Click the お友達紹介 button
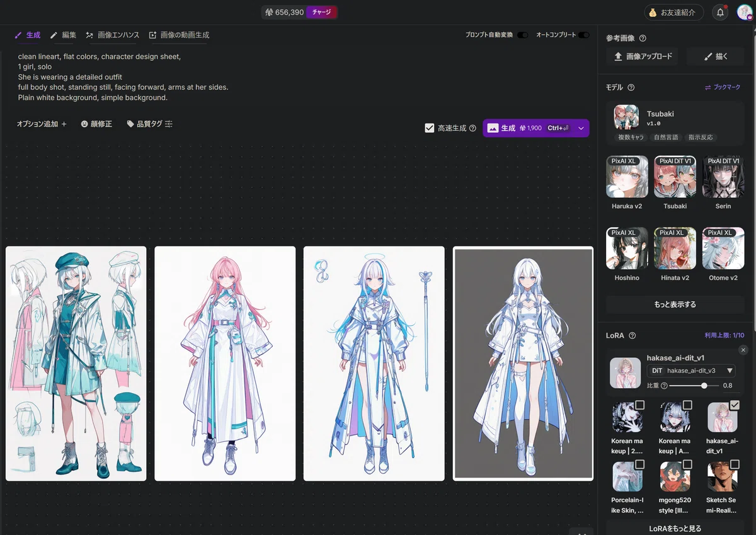This screenshot has width=756, height=535. click(673, 12)
